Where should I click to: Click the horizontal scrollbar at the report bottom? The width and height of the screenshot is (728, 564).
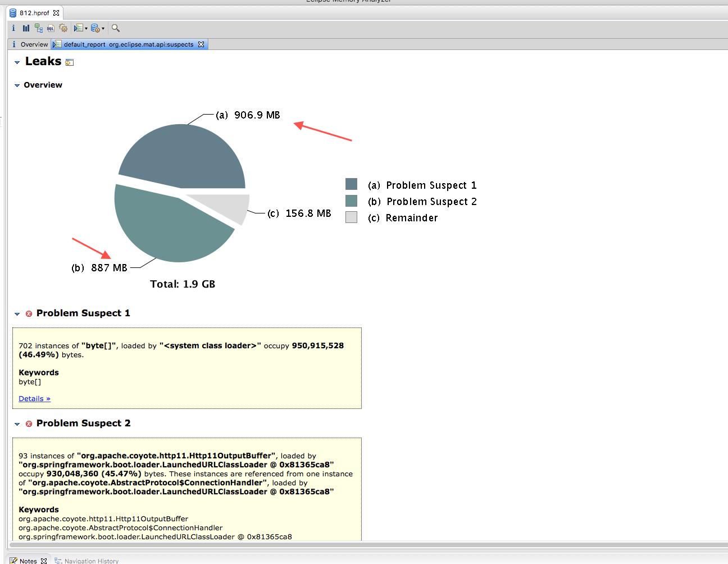tap(368, 544)
